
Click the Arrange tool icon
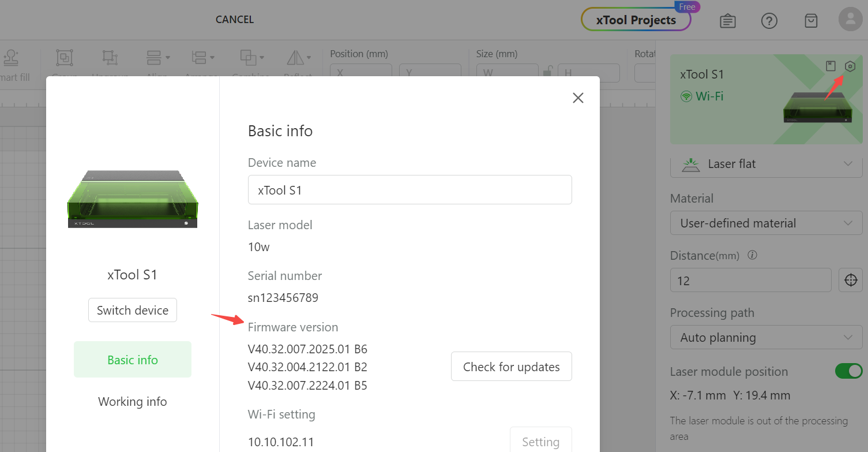pos(199,58)
